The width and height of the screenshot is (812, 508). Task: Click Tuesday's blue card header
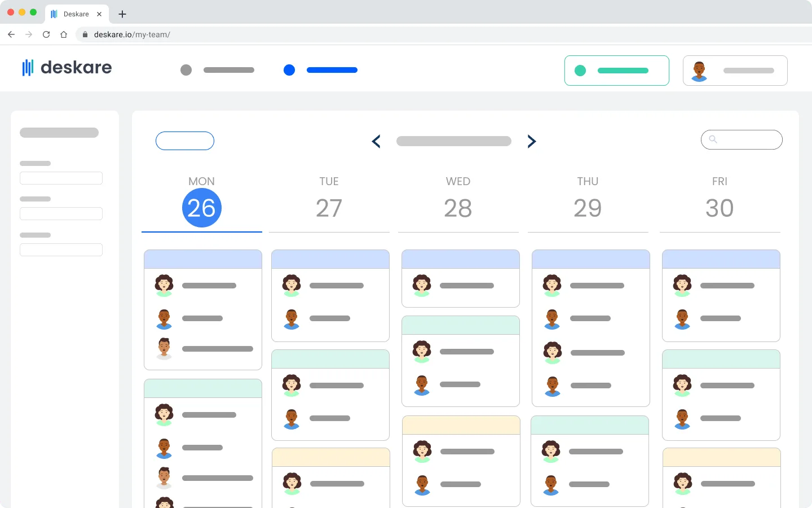point(330,259)
